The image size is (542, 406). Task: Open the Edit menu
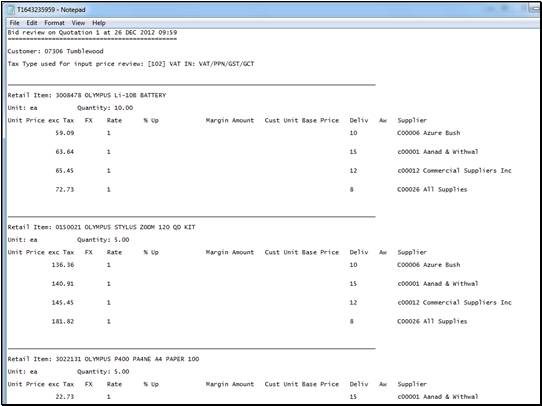[x=32, y=23]
